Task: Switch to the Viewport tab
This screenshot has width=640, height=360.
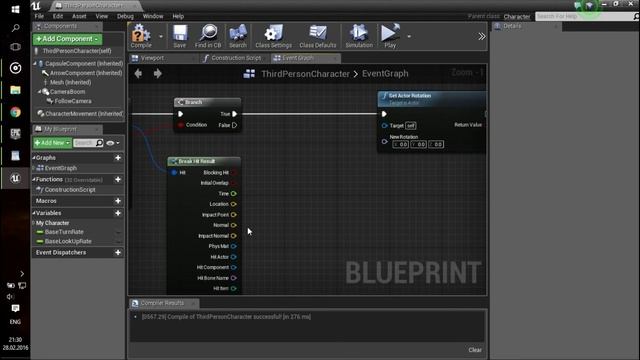Action: [163, 58]
